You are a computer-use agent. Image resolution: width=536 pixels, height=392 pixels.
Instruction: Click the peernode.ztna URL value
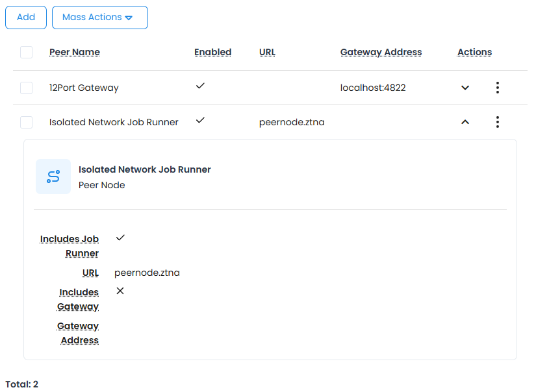[147, 273]
